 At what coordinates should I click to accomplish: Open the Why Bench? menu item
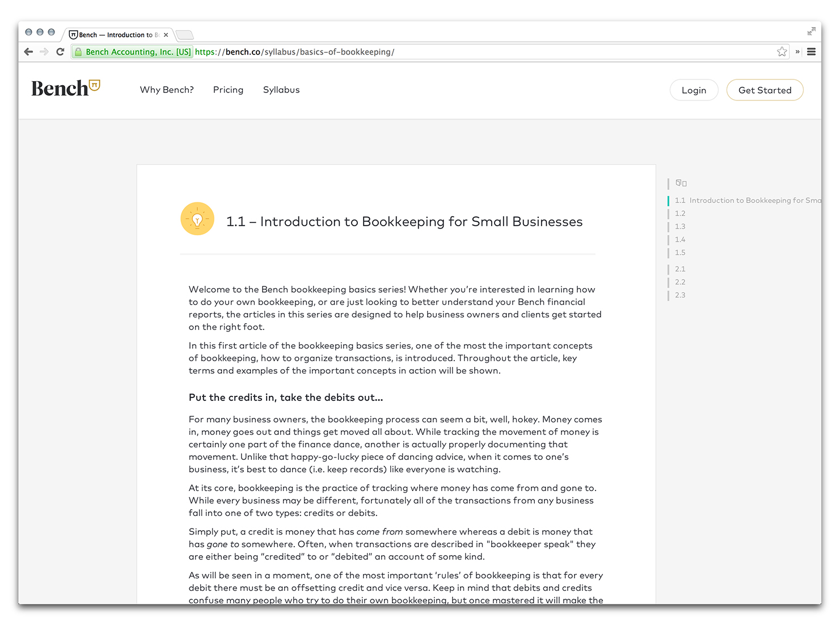tap(167, 90)
